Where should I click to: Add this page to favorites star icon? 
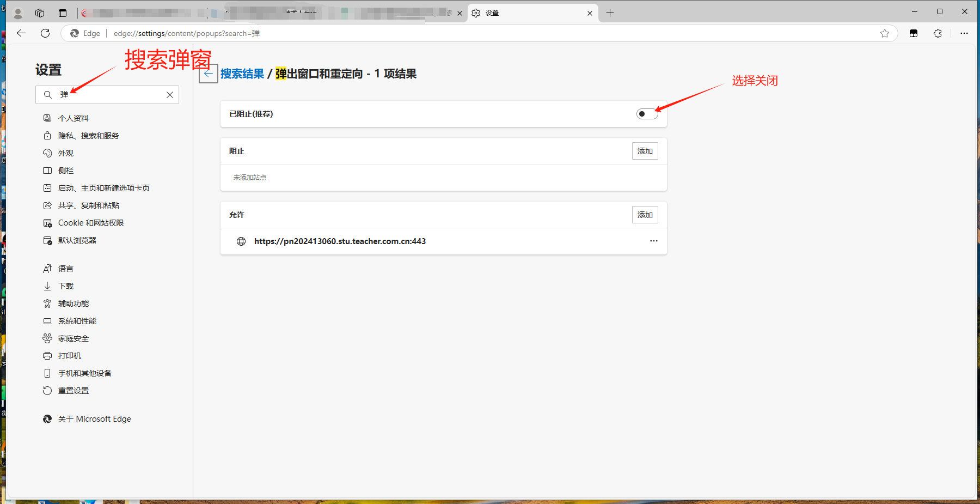pyautogui.click(x=885, y=33)
